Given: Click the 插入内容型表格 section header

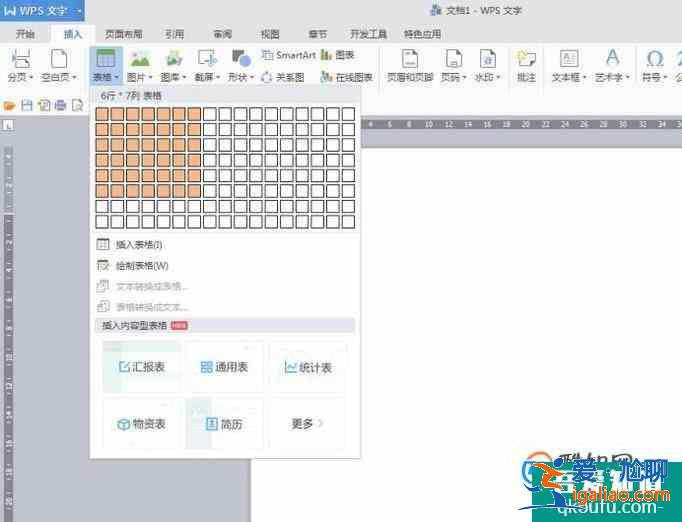Looking at the screenshot, I should 224,325.
